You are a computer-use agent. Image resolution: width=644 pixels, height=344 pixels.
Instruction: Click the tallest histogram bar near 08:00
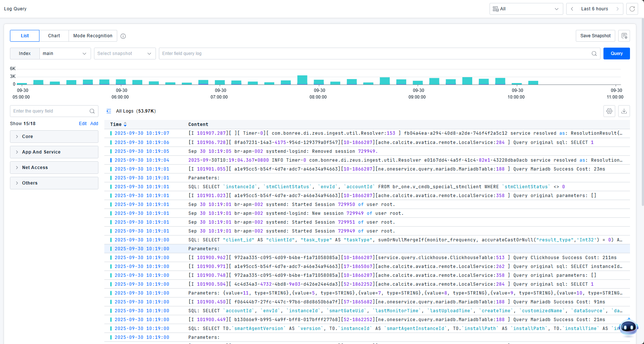coord(302,80)
